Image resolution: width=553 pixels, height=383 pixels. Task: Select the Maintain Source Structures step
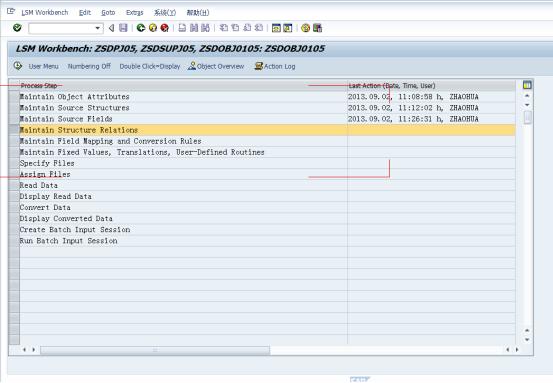[x=183, y=108]
